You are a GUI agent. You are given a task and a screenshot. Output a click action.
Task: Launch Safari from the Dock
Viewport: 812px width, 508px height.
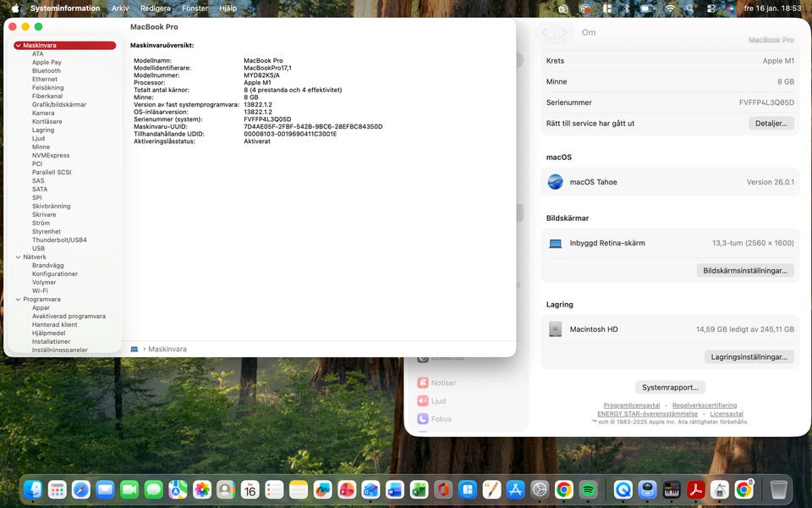81,489
